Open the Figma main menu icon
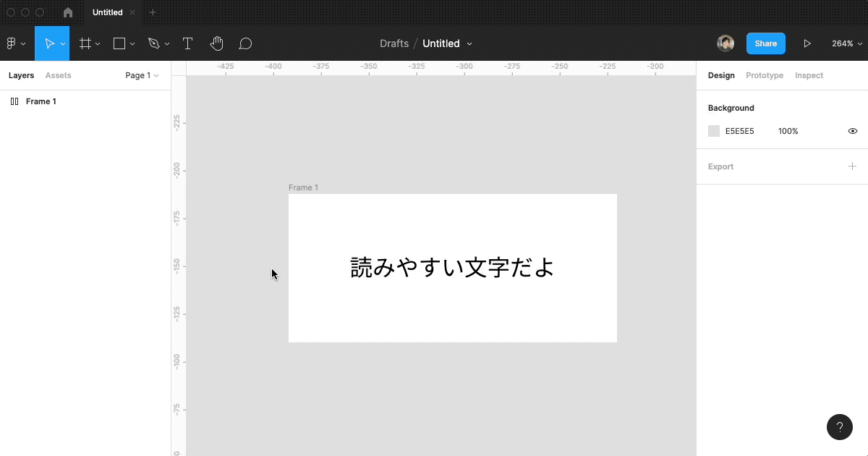868x456 pixels. coord(12,43)
